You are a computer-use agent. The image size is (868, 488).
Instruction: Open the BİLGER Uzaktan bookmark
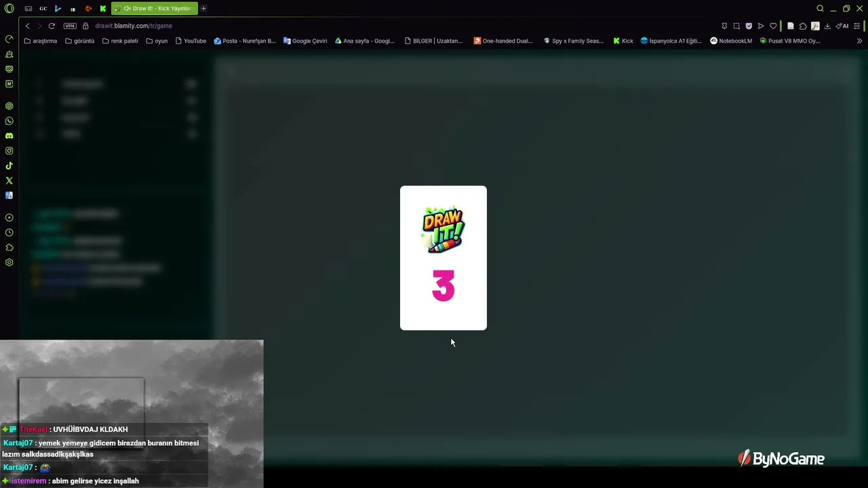pyautogui.click(x=433, y=41)
